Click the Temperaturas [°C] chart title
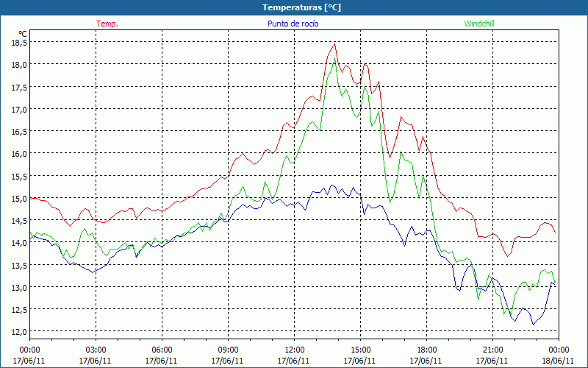Screen dimensions: 588x368 301,7
